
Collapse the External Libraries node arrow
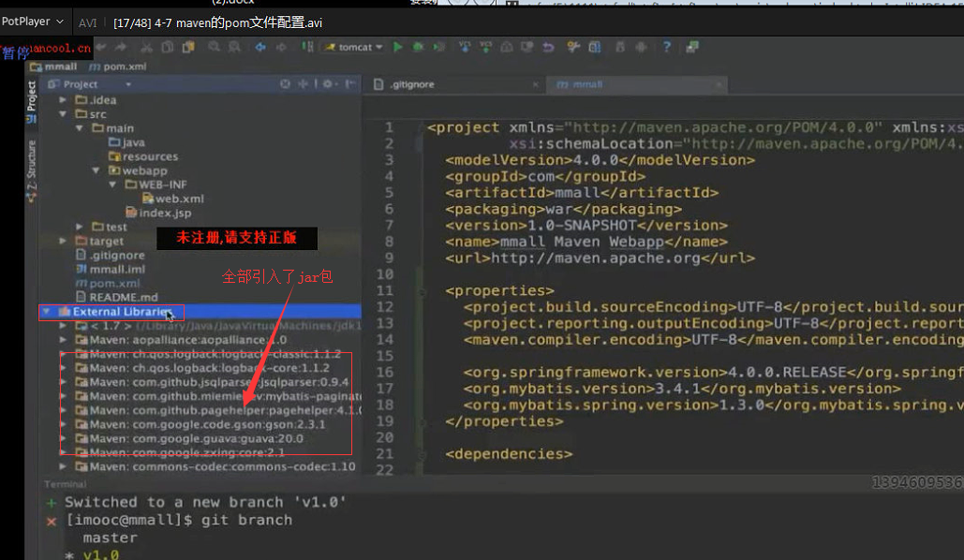tap(46, 312)
